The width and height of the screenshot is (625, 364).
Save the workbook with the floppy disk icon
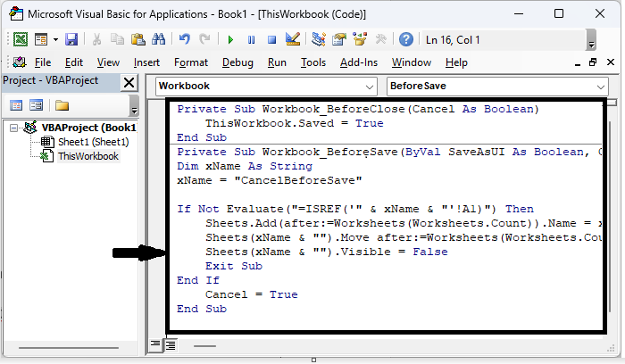click(71, 39)
